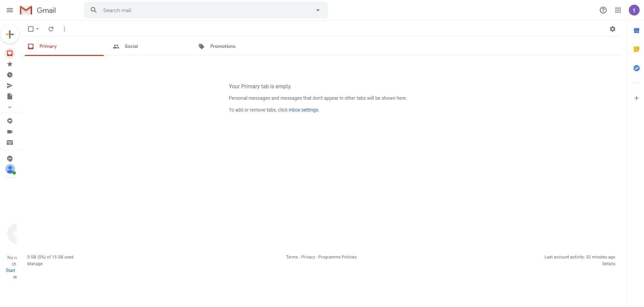644x307 pixels.
Task: Open the Drafts folder
Action: [10, 96]
